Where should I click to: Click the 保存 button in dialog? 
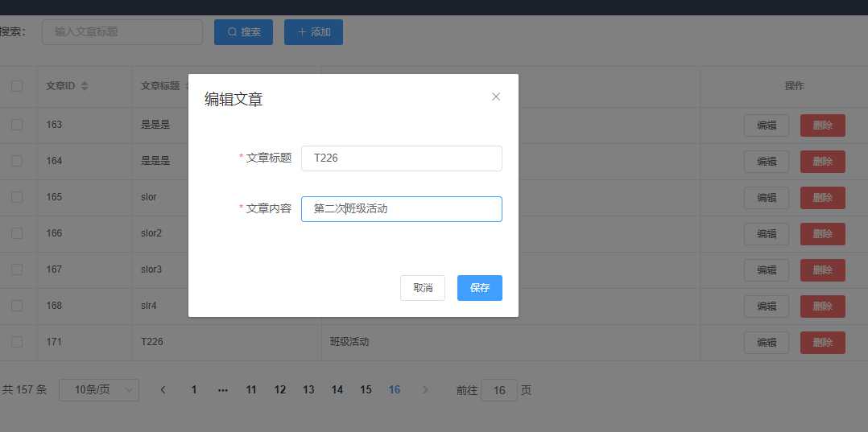(479, 288)
